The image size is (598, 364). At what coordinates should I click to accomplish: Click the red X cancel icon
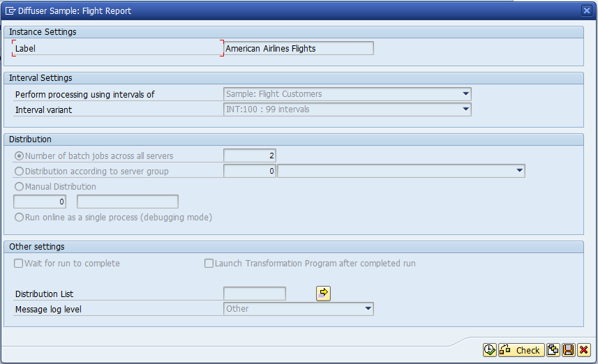[584, 350]
